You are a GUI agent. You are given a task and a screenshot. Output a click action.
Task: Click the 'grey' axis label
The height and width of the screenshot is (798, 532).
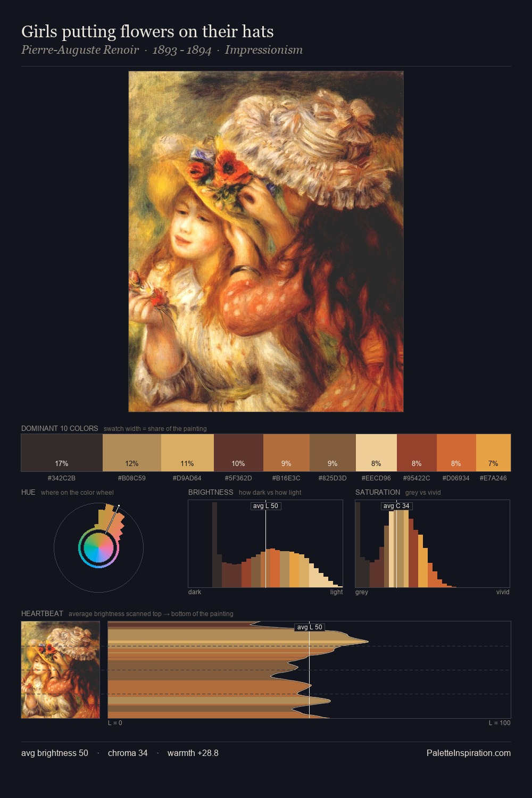coord(362,592)
